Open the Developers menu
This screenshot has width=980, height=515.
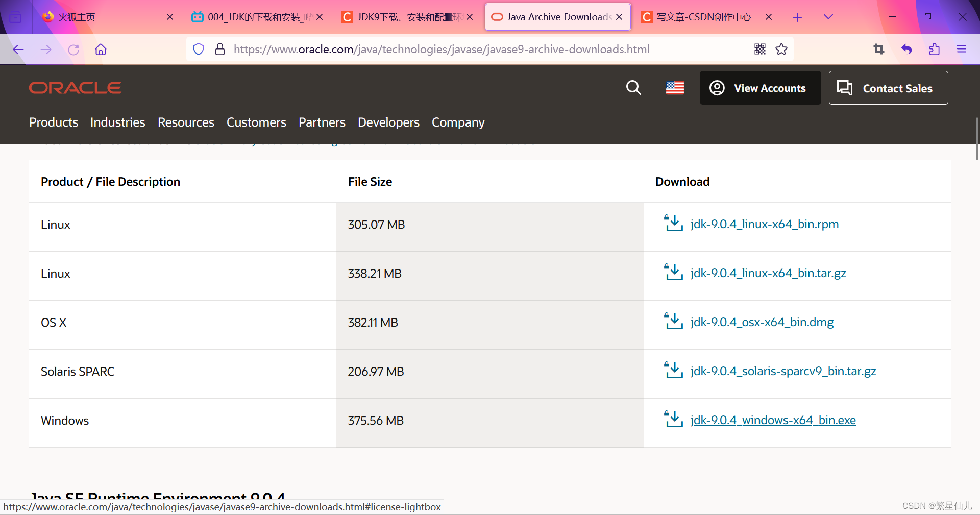click(x=388, y=122)
